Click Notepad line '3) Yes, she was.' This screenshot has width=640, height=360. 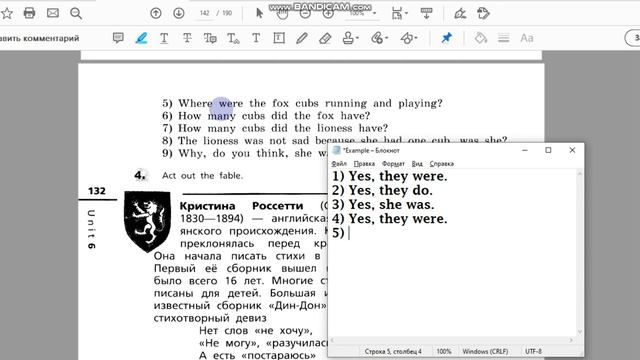coord(383,204)
